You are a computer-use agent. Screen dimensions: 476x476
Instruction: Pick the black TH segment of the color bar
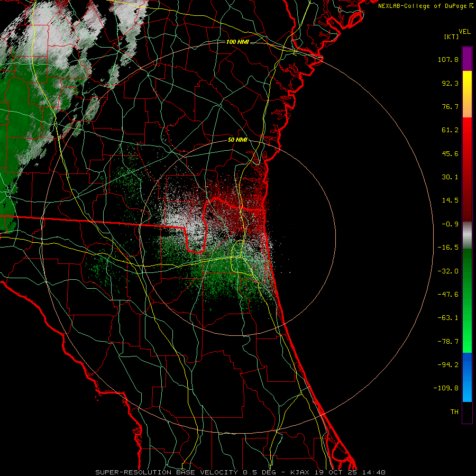[x=467, y=412]
